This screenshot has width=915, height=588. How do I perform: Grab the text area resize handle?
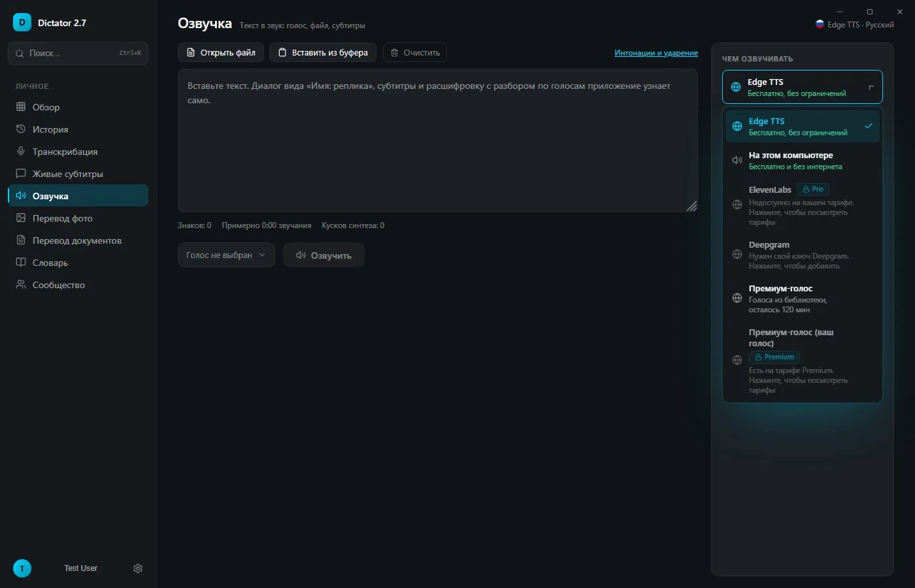[691, 206]
